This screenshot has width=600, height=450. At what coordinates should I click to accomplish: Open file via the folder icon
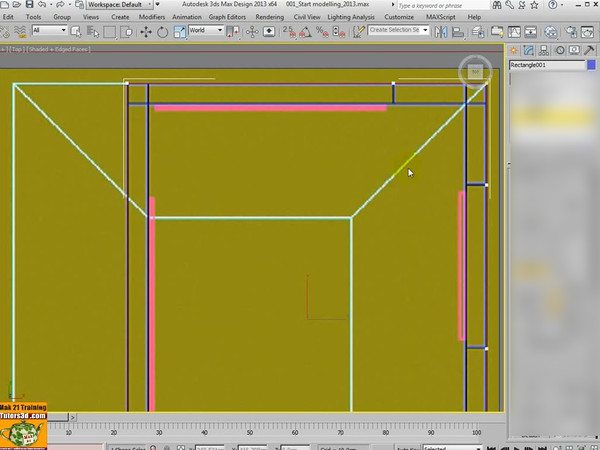click(x=17, y=5)
